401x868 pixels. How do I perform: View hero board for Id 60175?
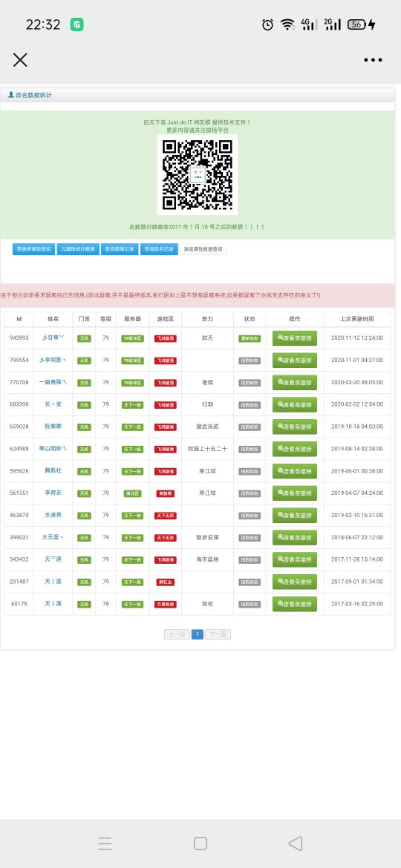pos(295,604)
